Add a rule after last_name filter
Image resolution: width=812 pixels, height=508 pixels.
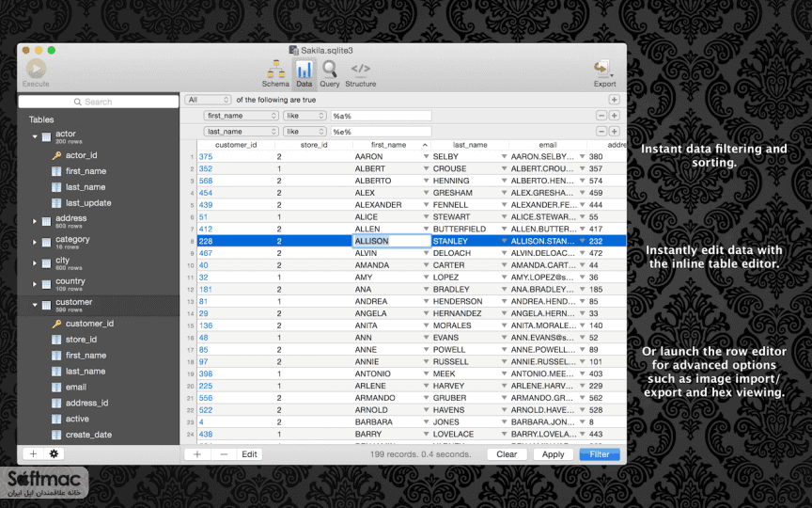click(615, 132)
